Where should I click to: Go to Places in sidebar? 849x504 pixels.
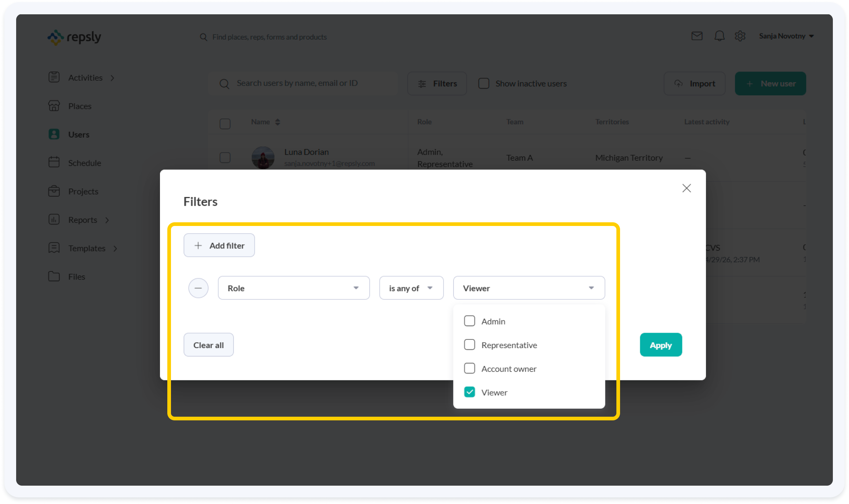[80, 106]
